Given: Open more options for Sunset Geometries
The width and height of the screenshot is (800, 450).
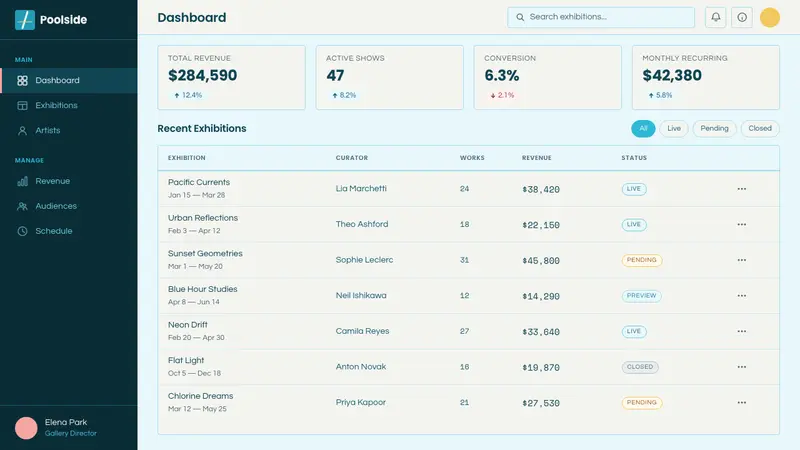Looking at the screenshot, I should pos(742,260).
